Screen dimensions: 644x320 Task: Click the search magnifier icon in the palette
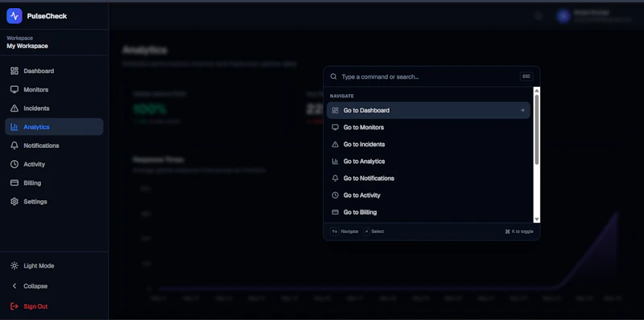coord(333,76)
